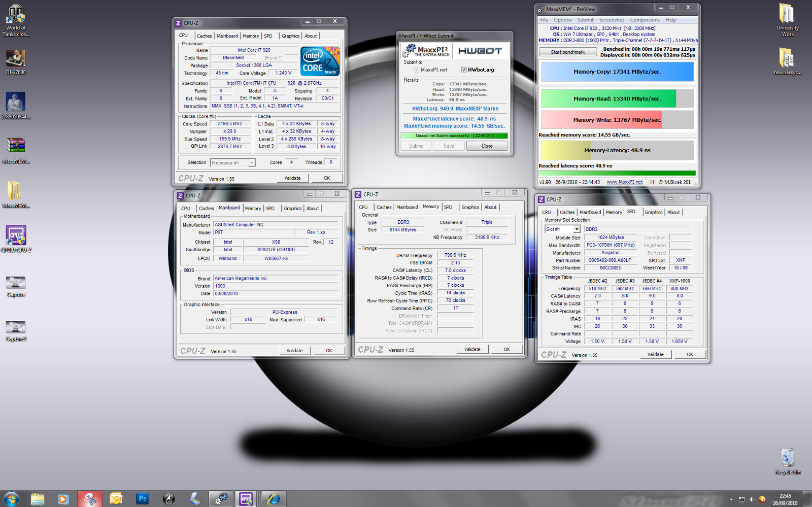The height and width of the screenshot is (507, 812).
Task: Switch to the MaxxPI gears taskbar icon
Action: 221,499
